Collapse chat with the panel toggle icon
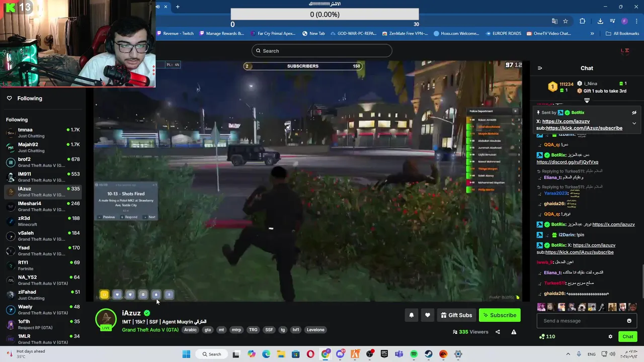This screenshot has width=644, height=362. click(540, 68)
